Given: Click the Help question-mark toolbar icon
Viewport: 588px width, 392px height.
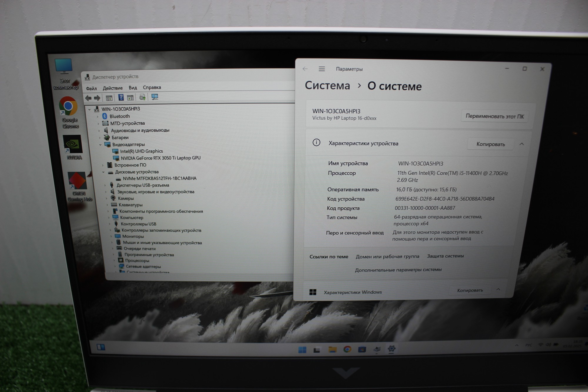Looking at the screenshot, I should pyautogui.click(x=121, y=98).
